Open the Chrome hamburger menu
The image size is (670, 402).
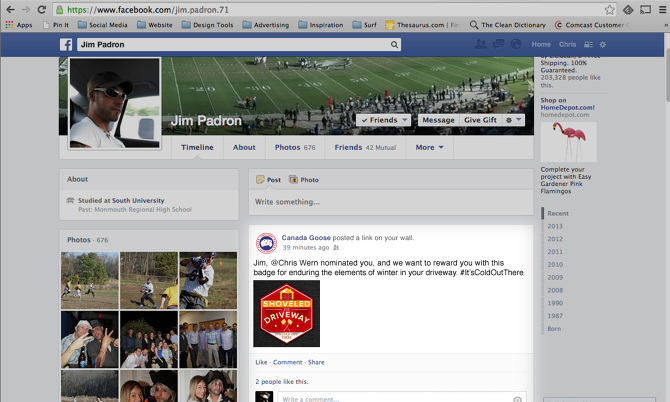[x=662, y=9]
